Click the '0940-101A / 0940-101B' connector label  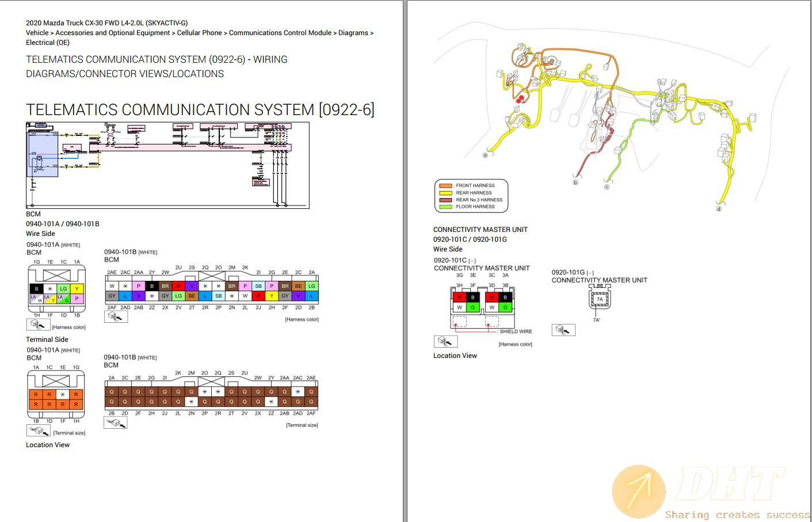pyautogui.click(x=63, y=224)
